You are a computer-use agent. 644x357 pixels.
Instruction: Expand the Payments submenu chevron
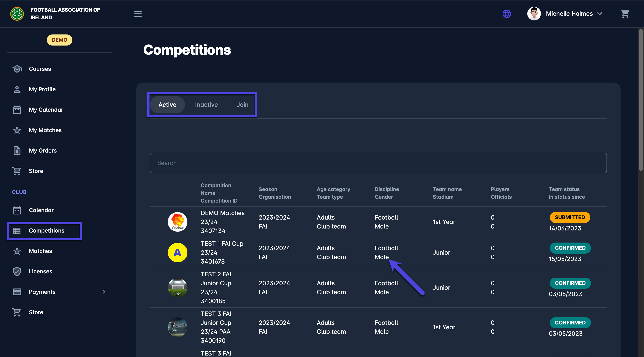[104, 292]
